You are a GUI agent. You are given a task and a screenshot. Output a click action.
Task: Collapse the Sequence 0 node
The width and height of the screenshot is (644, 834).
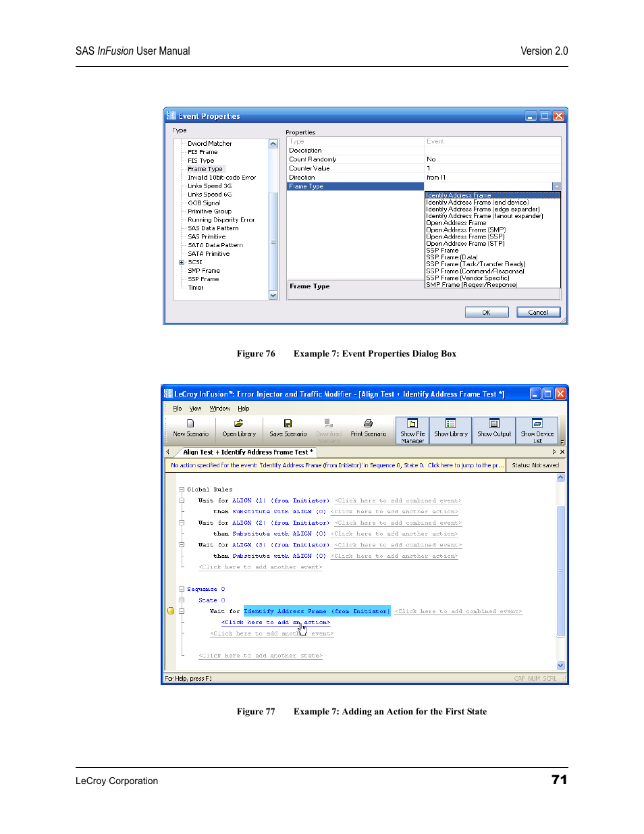[182, 589]
